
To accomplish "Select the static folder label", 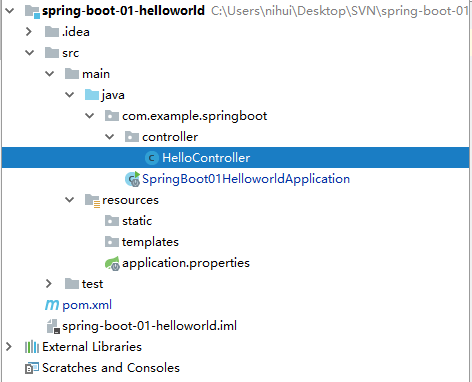I will point(137,221).
